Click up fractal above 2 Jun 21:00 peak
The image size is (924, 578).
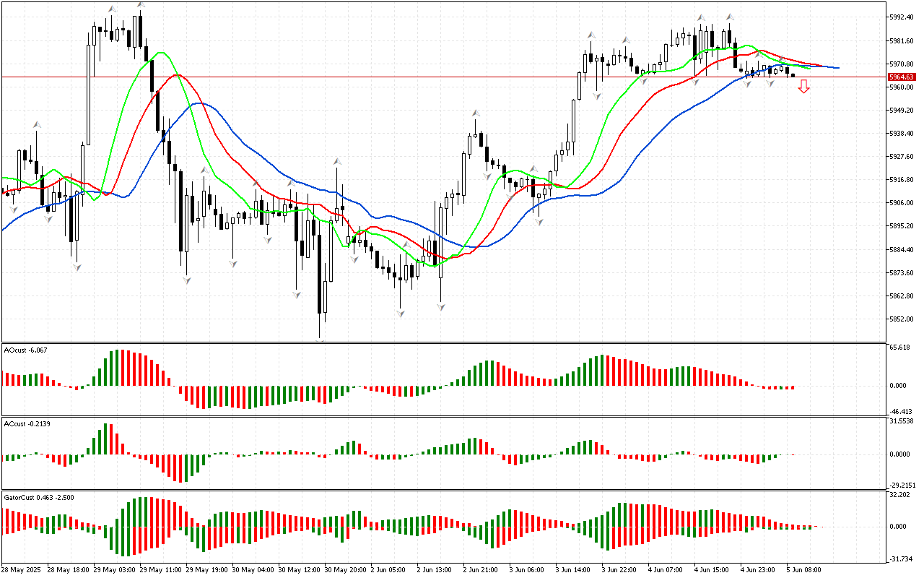476,113
